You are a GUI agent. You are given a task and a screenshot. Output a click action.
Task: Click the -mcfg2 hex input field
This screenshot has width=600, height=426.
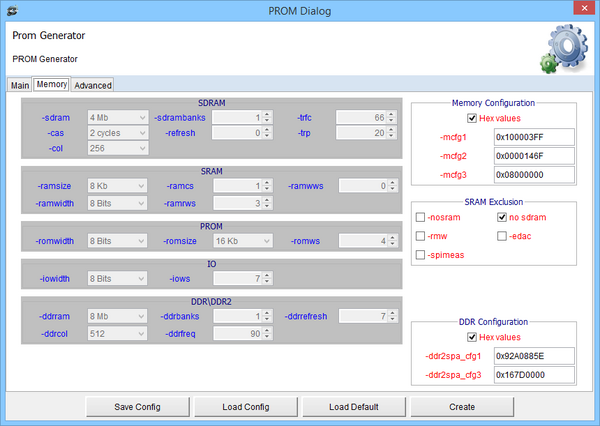pos(534,156)
